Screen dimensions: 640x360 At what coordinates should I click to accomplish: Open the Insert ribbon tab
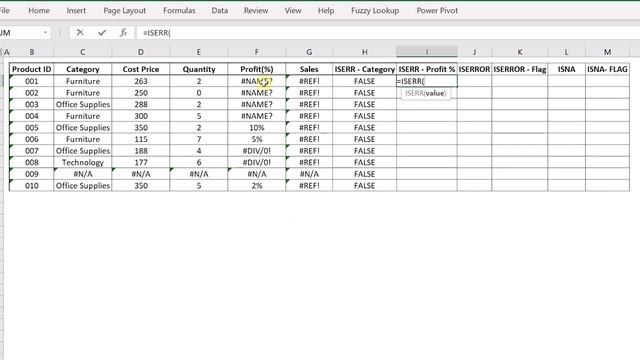(x=76, y=11)
